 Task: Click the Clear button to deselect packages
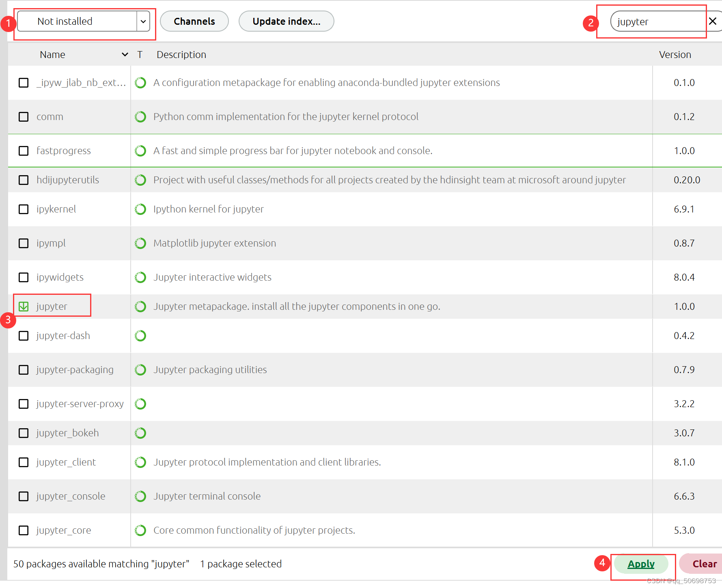point(702,564)
